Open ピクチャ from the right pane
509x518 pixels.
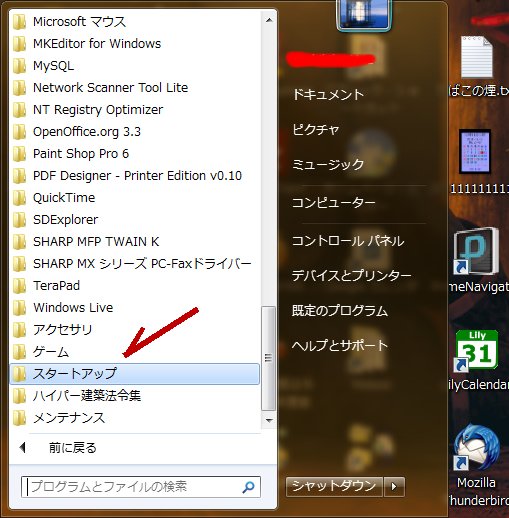[316, 129]
